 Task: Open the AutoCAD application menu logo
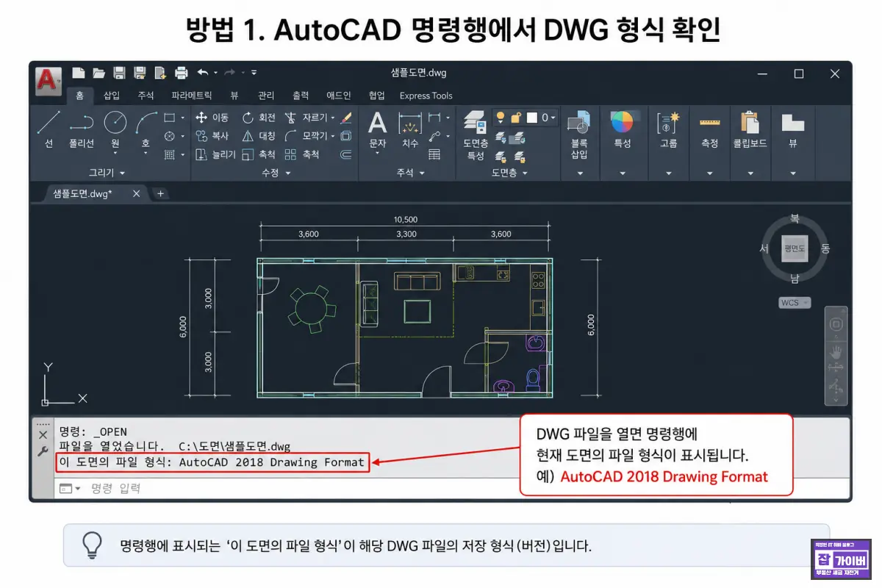point(49,80)
